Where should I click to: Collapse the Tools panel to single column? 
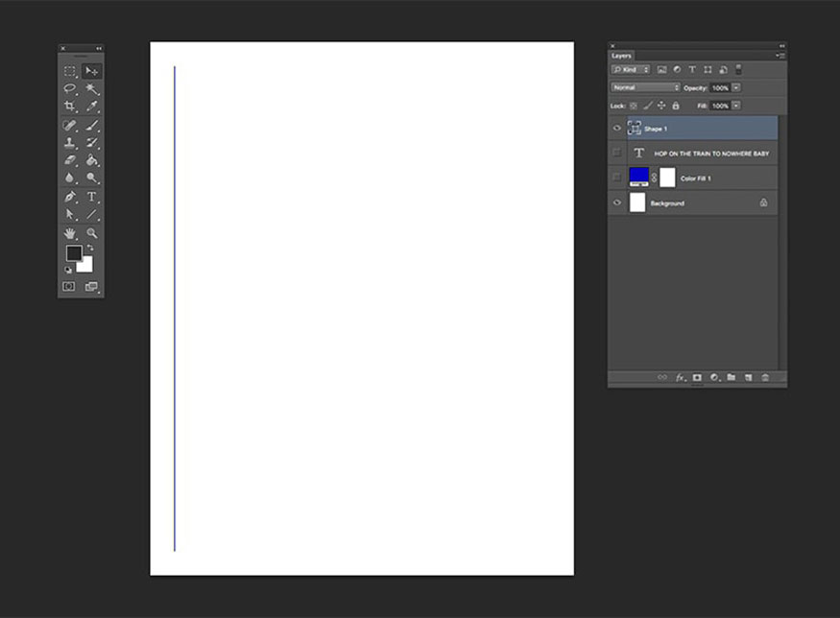point(99,48)
